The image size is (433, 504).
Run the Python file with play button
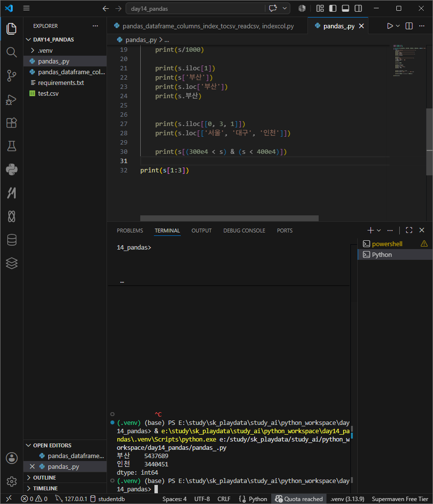(x=390, y=26)
